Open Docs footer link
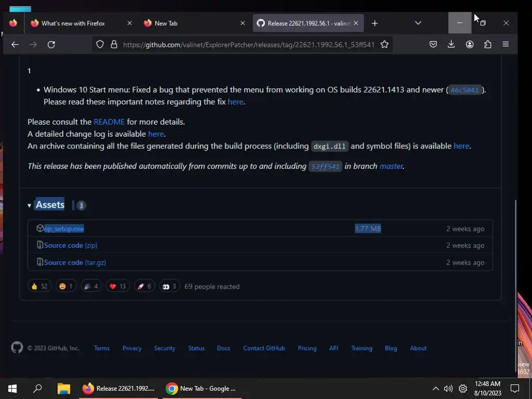 pyautogui.click(x=223, y=348)
